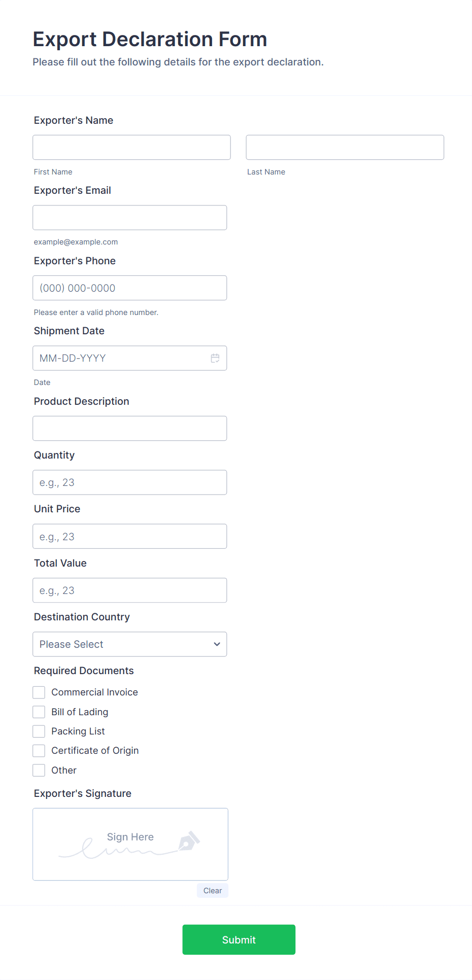This screenshot has height=980, width=472.
Task: Select the Quantity input box
Action: (129, 482)
